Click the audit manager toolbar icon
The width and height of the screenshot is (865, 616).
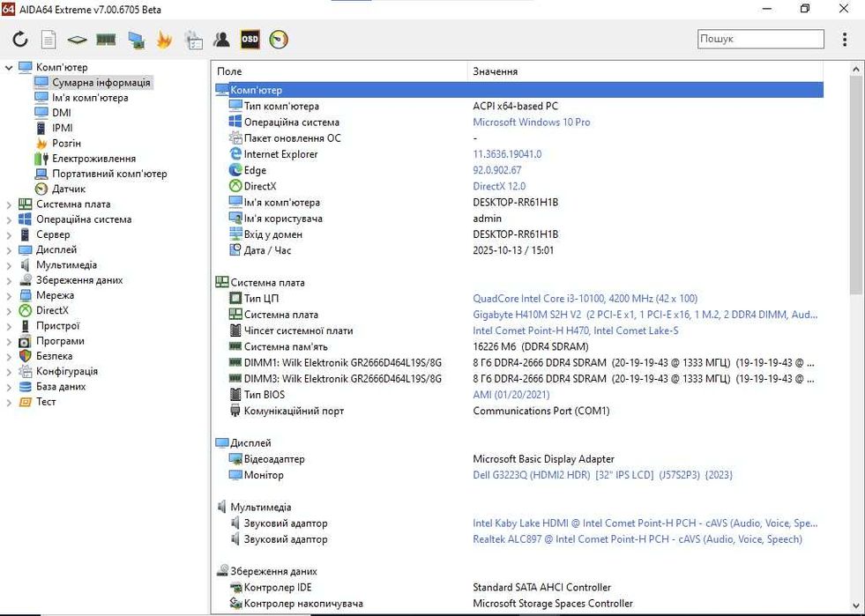click(193, 40)
